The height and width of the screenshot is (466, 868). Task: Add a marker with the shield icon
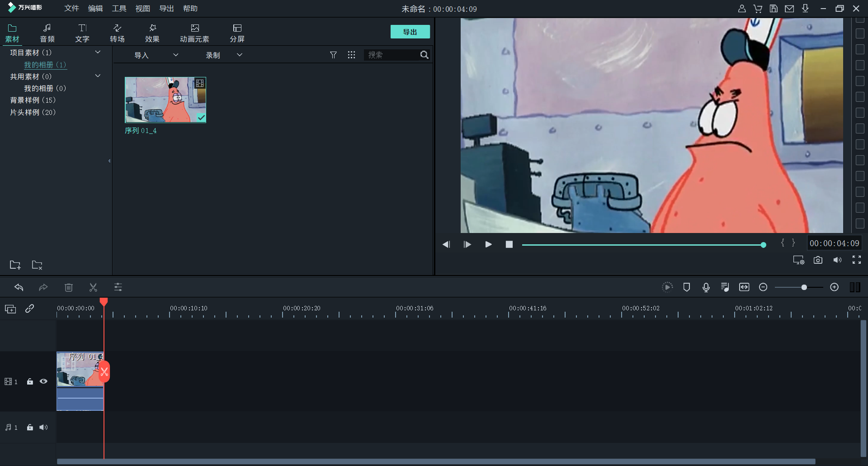(x=687, y=287)
